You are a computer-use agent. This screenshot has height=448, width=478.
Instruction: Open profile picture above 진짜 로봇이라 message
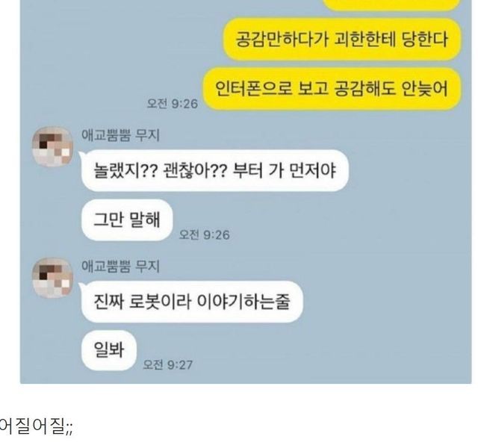[x=52, y=278]
